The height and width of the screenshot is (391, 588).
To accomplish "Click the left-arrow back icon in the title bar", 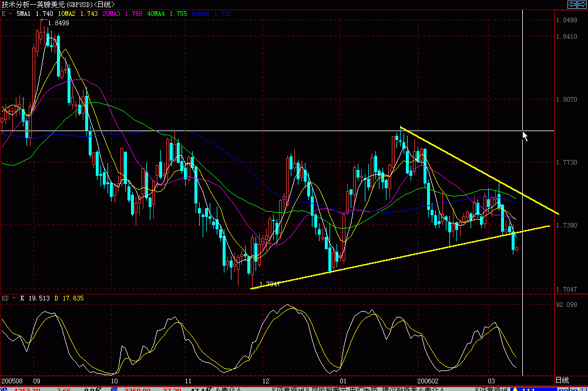I will [572, 5].
